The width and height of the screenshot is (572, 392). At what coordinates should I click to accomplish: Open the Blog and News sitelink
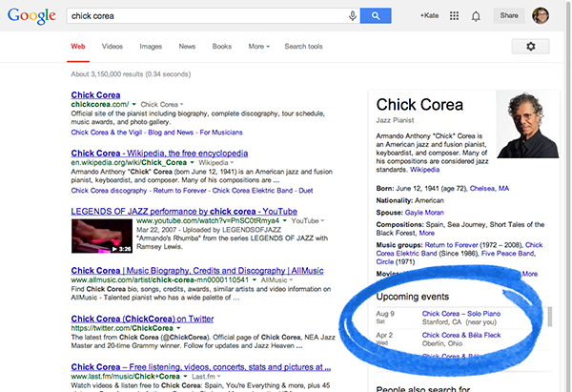pyautogui.click(x=171, y=133)
